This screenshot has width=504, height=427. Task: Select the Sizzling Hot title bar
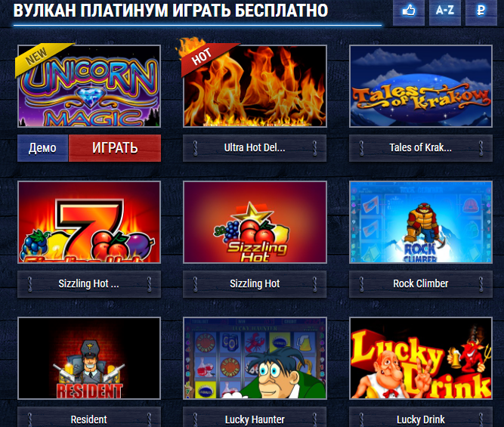pos(255,284)
